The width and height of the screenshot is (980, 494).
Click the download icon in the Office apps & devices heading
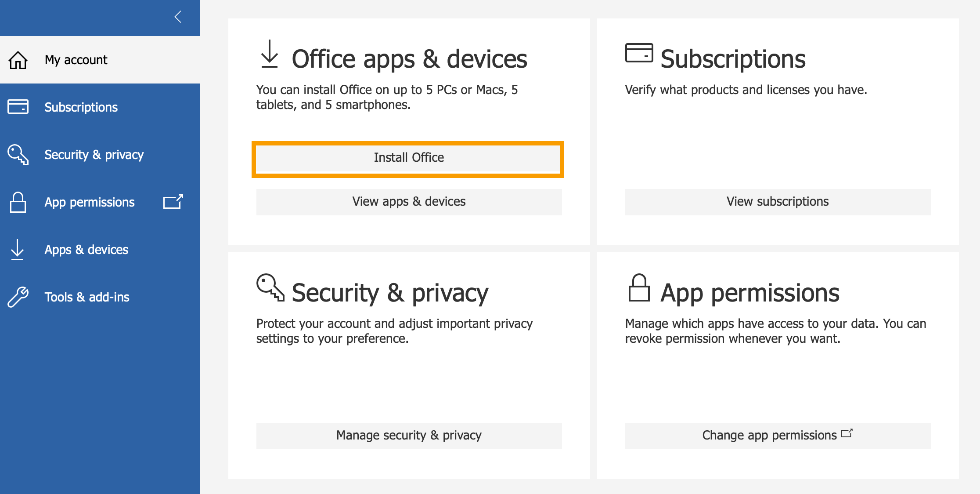pos(270,54)
